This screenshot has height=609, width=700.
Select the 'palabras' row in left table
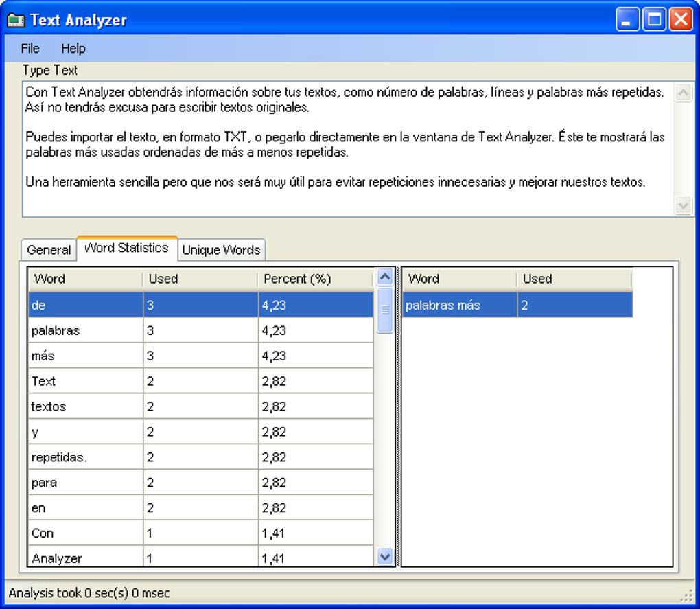coord(201,330)
